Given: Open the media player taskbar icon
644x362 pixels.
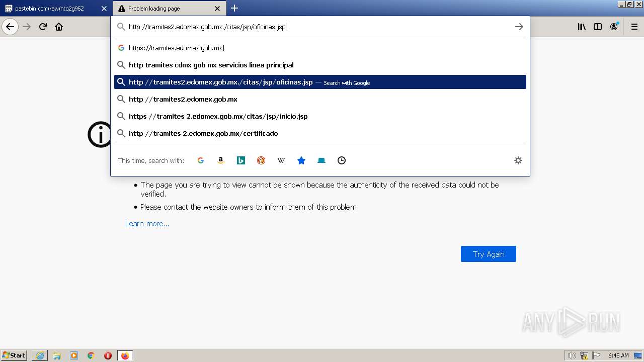Looking at the screenshot, I should [x=74, y=355].
